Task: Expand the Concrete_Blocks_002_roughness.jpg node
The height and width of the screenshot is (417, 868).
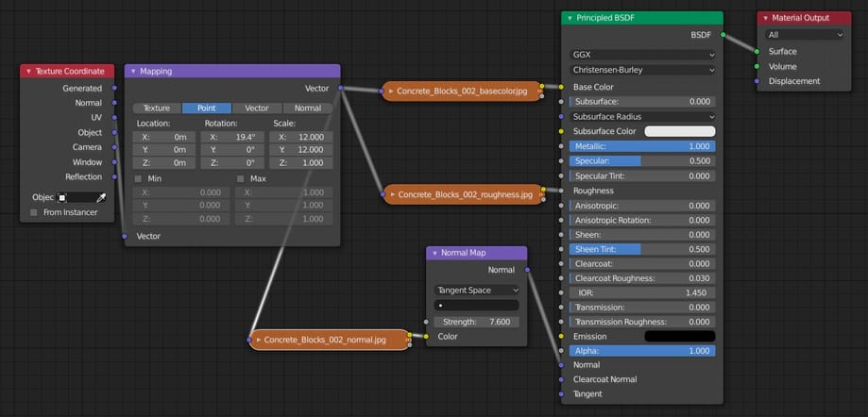Action: (393, 194)
